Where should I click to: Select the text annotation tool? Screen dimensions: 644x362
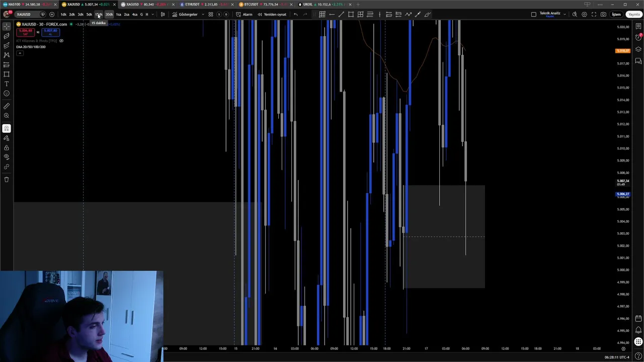[x=7, y=83]
